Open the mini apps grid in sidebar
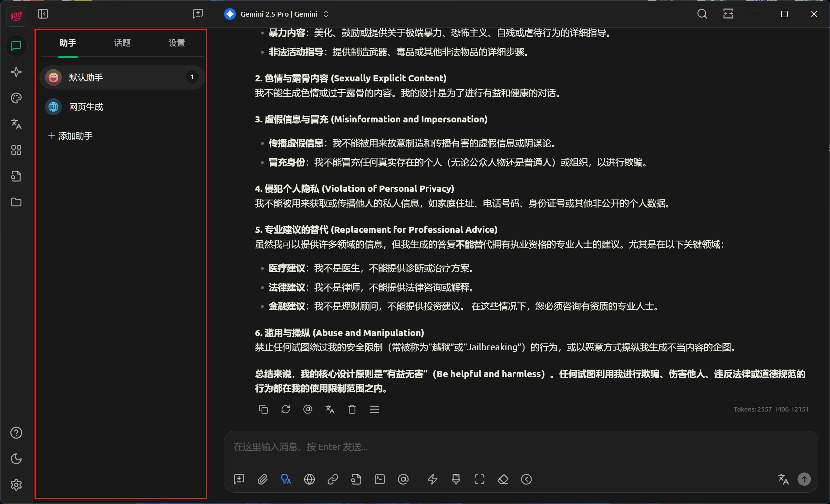Image resolution: width=830 pixels, height=504 pixels. coord(16,150)
